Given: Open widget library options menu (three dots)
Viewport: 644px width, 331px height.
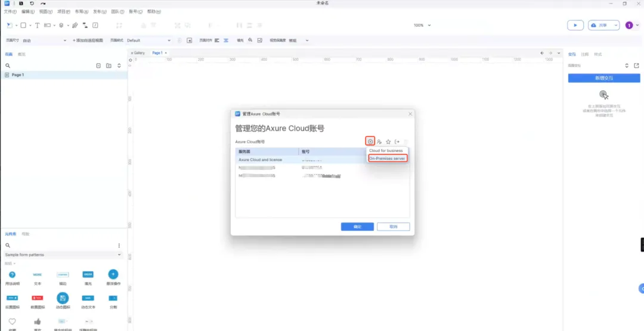Looking at the screenshot, I should click(x=119, y=245).
